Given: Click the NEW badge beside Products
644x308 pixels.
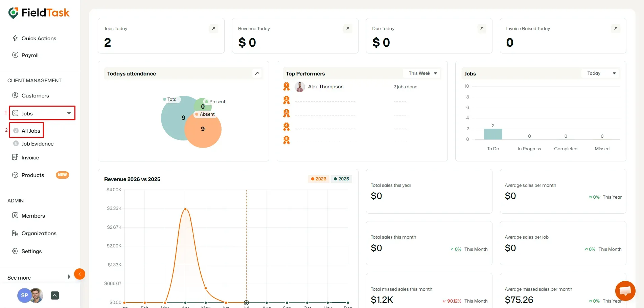Looking at the screenshot, I should (x=62, y=175).
